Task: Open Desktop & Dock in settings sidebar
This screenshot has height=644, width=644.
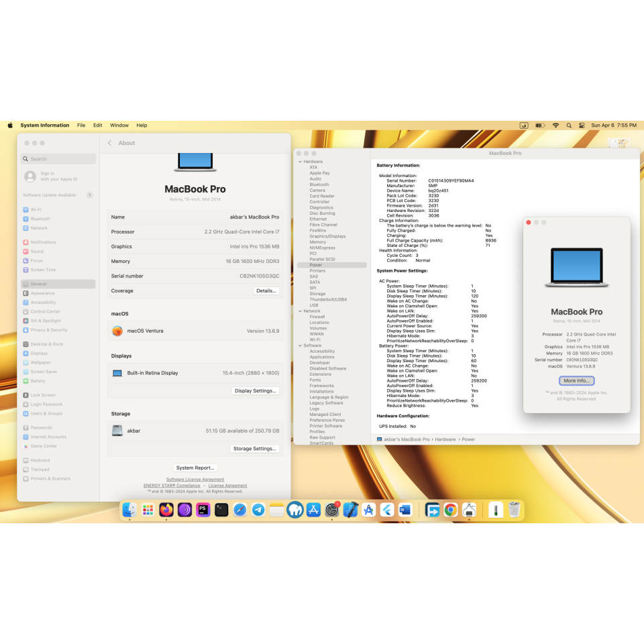Action: coord(58,344)
